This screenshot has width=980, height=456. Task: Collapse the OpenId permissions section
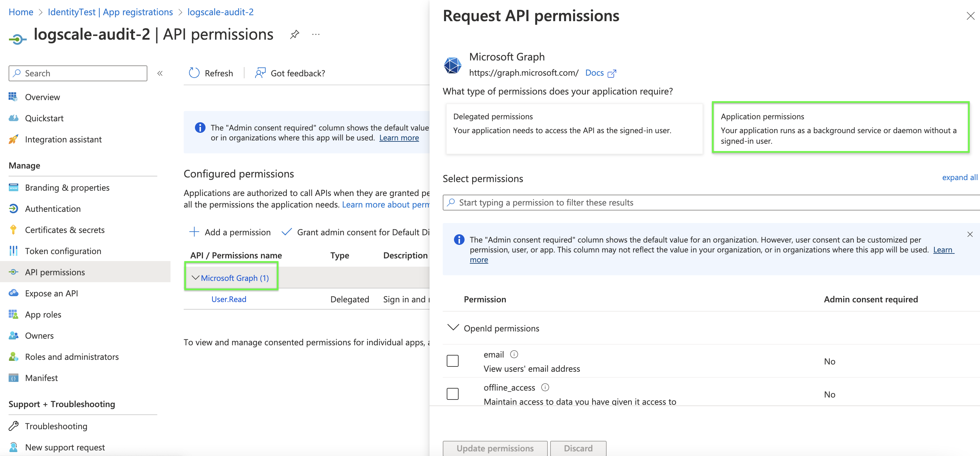pos(453,328)
